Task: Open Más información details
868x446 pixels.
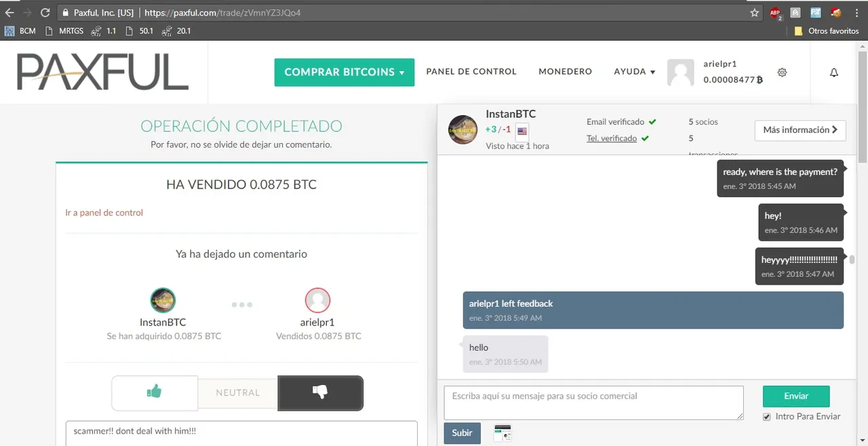Action: 800,129
